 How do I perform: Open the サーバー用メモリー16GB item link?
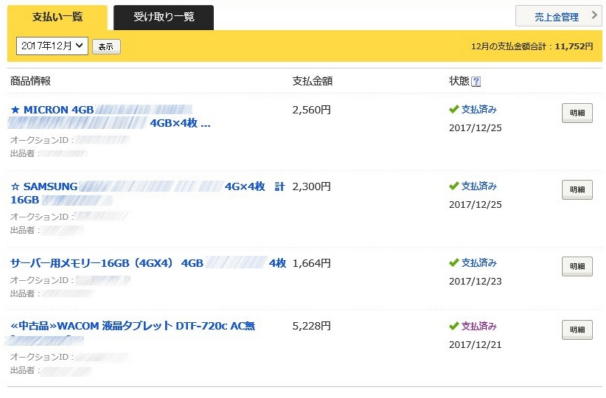[148, 263]
